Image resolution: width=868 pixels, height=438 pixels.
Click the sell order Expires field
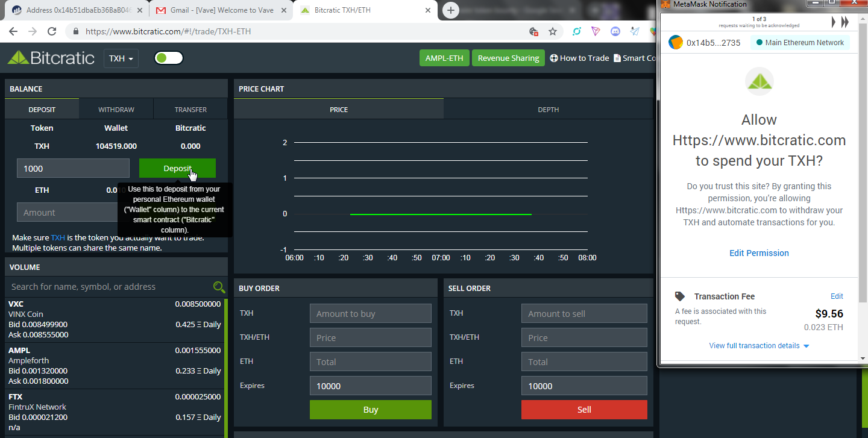coord(584,386)
